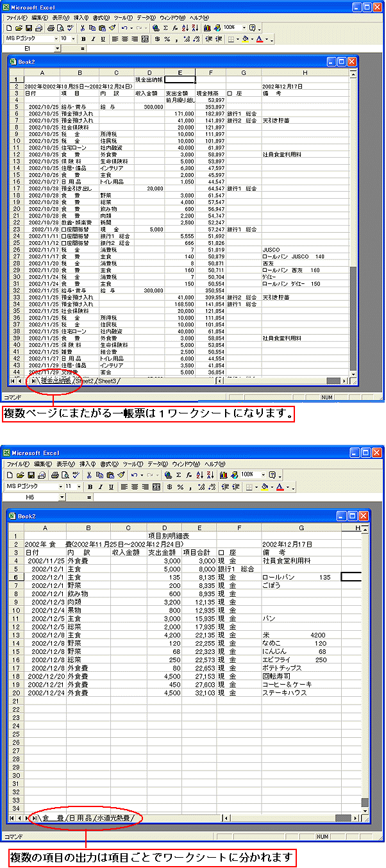Toggle Underline formatting in the upper Excel window
Screen dimensions: 386x868
point(101,39)
